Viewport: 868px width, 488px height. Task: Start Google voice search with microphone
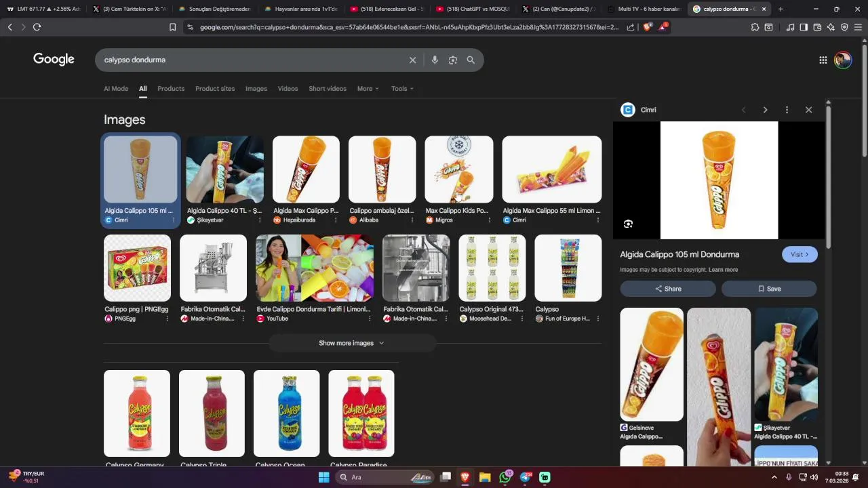tap(435, 60)
